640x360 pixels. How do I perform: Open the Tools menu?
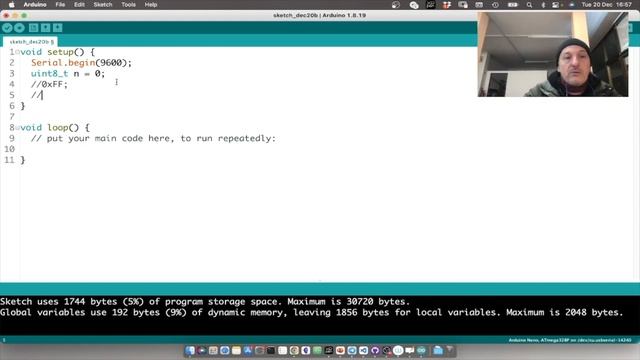click(x=128, y=4)
